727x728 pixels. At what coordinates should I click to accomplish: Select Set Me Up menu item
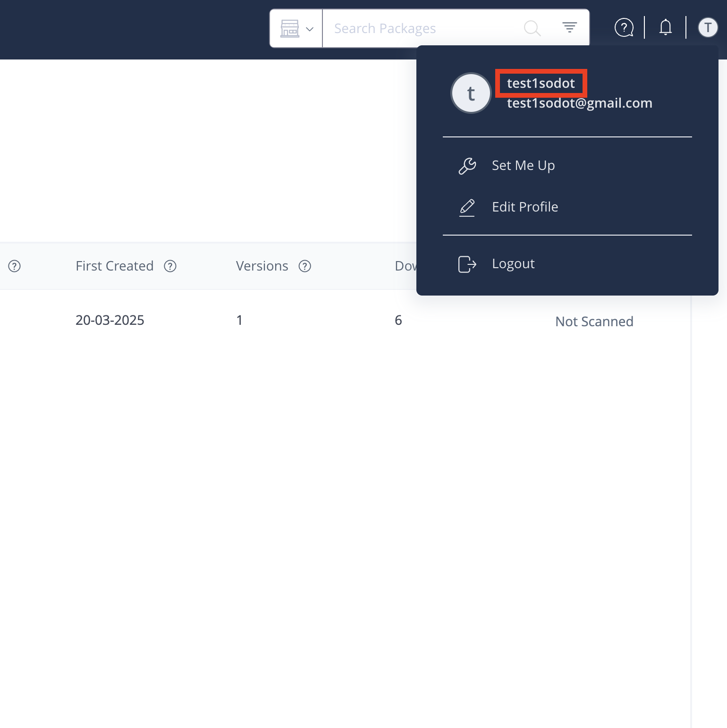pos(567,165)
